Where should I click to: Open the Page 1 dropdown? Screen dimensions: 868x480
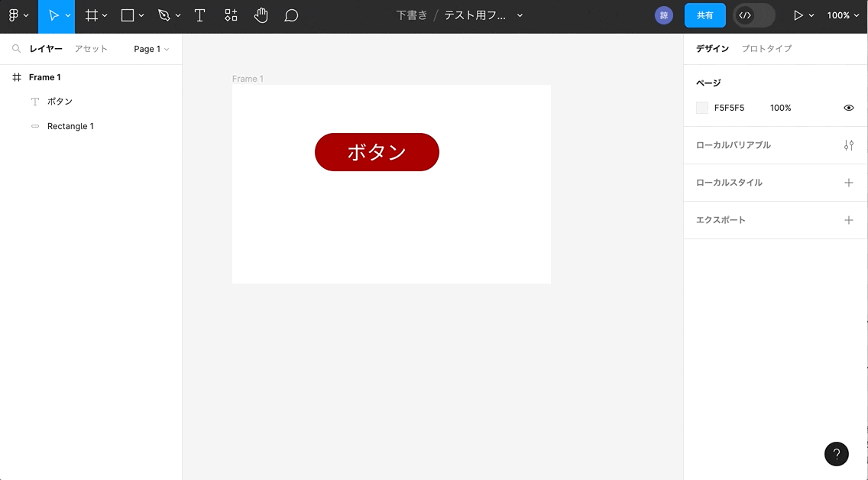151,49
